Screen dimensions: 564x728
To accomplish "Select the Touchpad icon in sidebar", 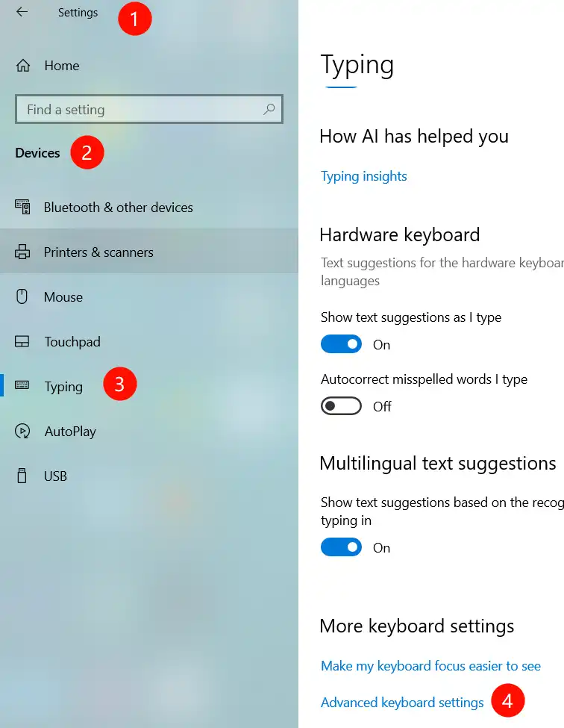I will (x=22, y=342).
